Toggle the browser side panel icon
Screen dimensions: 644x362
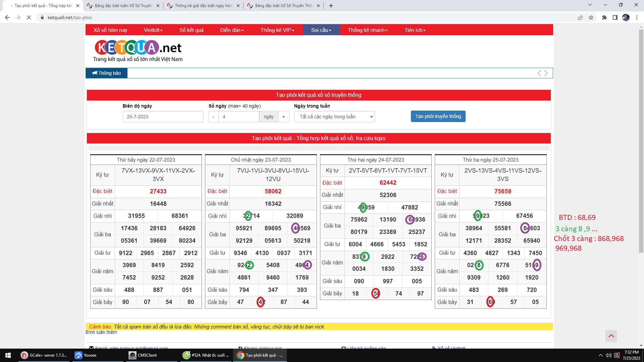pos(615,17)
